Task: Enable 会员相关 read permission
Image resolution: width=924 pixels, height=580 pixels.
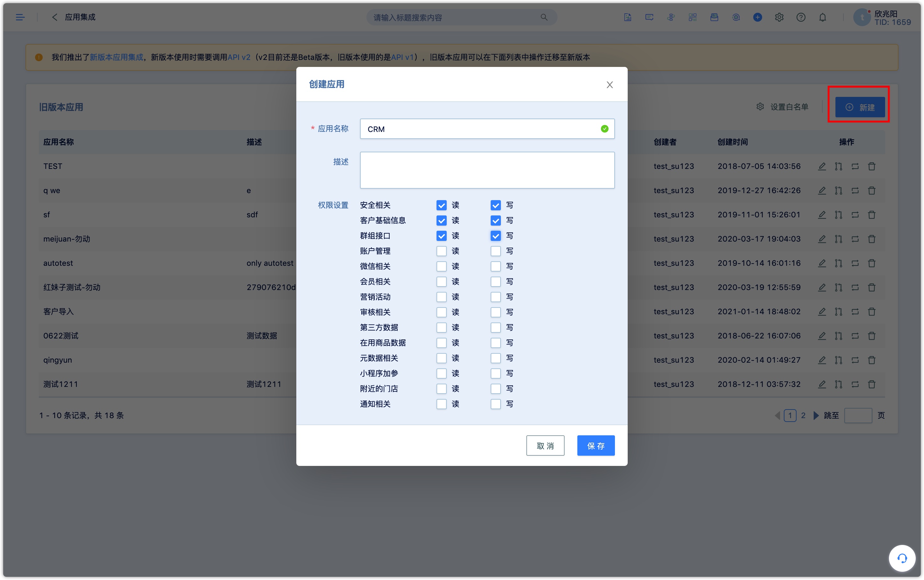Action: click(441, 282)
